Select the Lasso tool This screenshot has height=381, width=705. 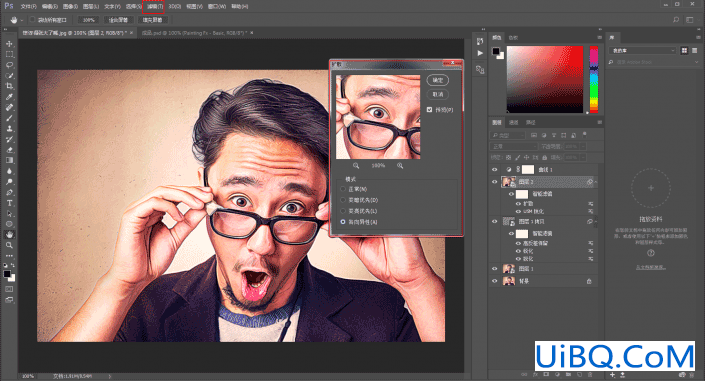(9, 65)
